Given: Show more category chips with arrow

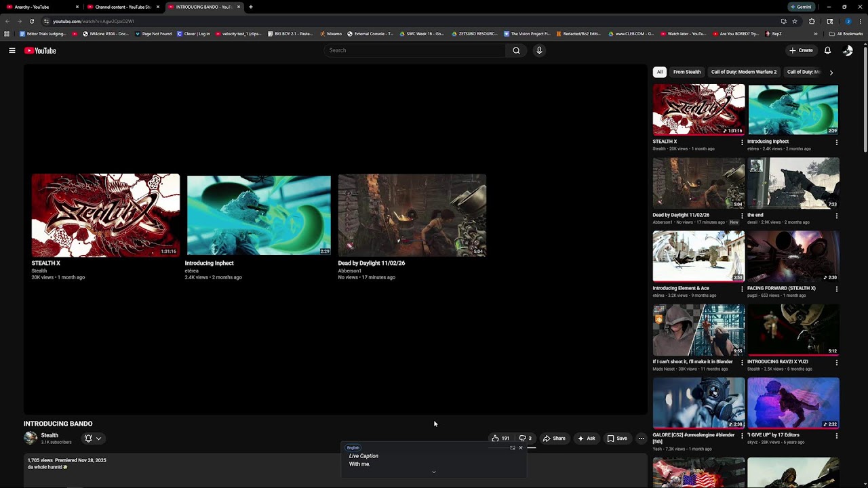Looking at the screenshot, I should tap(831, 72).
